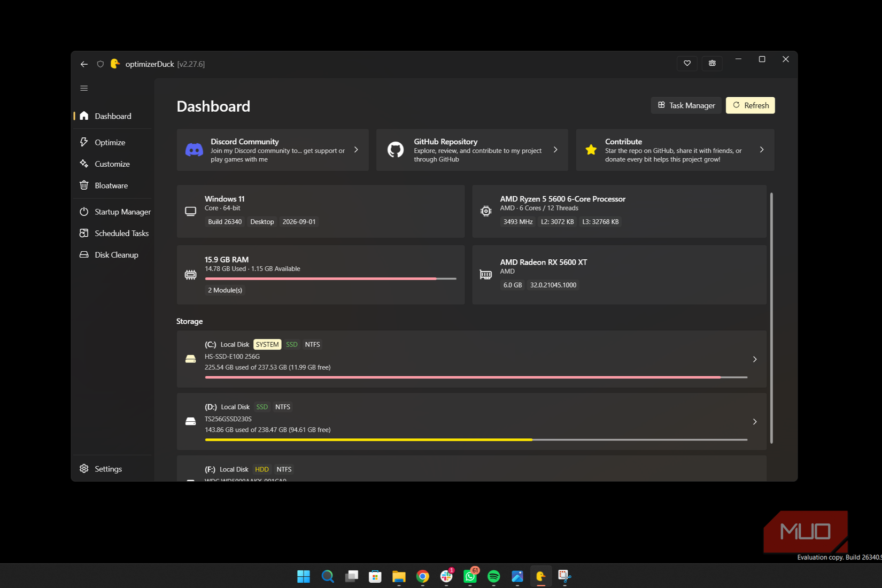
Task: Click the yellow Contribute star icon
Action: click(x=591, y=150)
